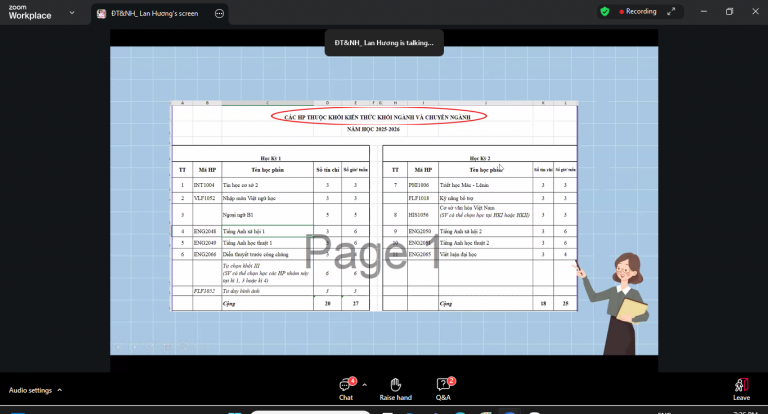Click the Zoom Workplace logo
768x414 pixels.
coord(30,12)
